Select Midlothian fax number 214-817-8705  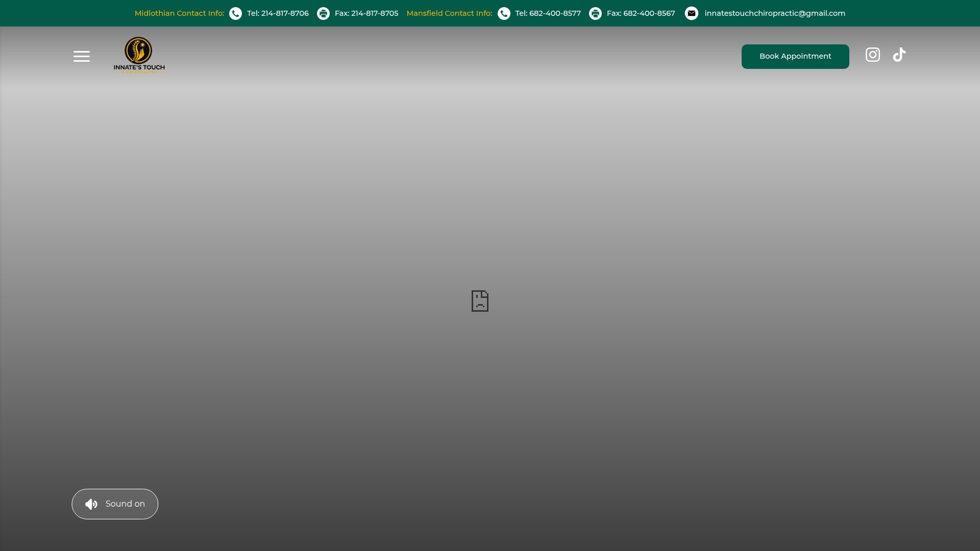[366, 13]
